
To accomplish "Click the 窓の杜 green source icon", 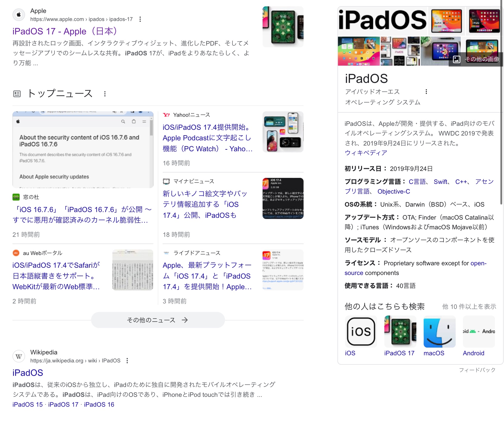I will coord(16,197).
